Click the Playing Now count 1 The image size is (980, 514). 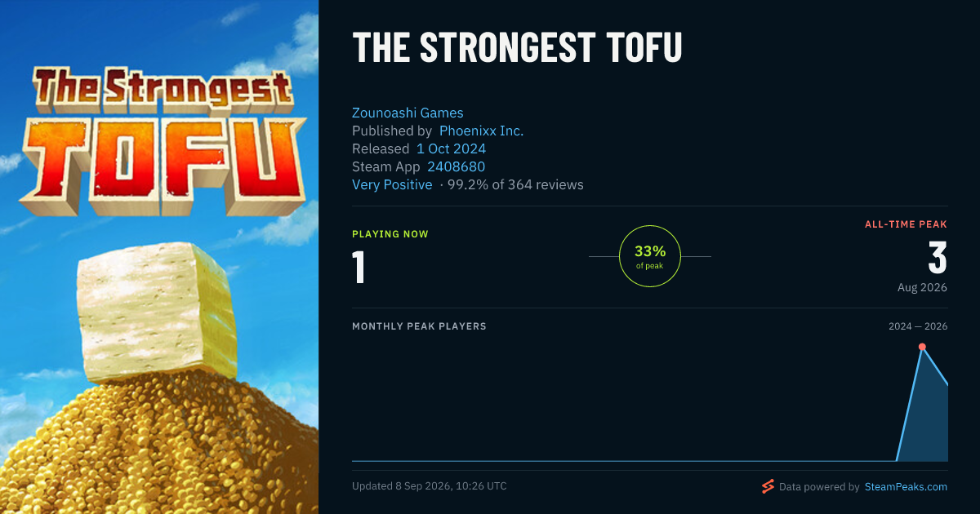coord(359,268)
